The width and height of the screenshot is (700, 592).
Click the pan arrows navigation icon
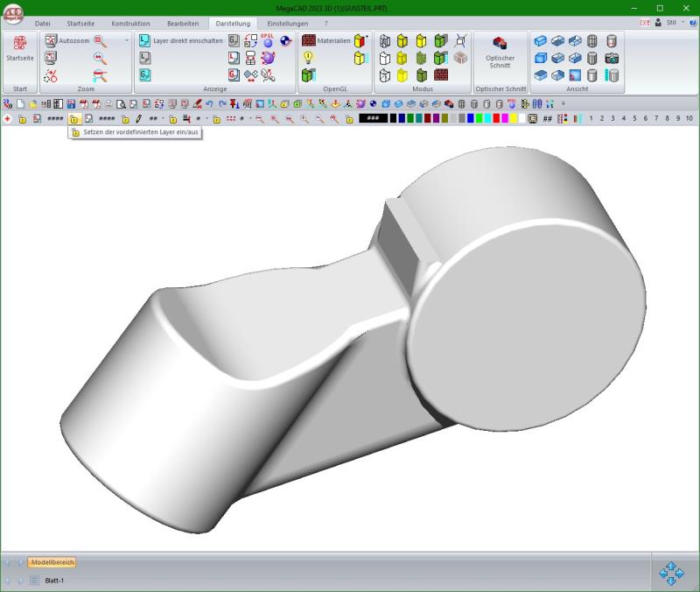tap(671, 574)
